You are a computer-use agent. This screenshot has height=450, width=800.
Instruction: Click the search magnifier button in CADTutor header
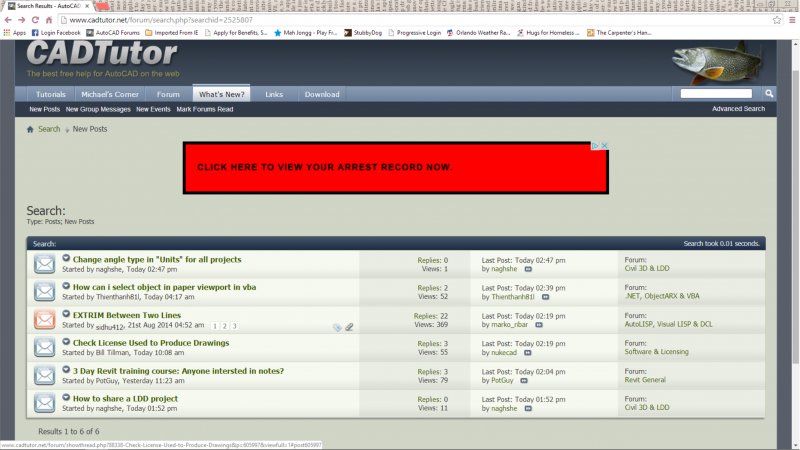[769, 93]
